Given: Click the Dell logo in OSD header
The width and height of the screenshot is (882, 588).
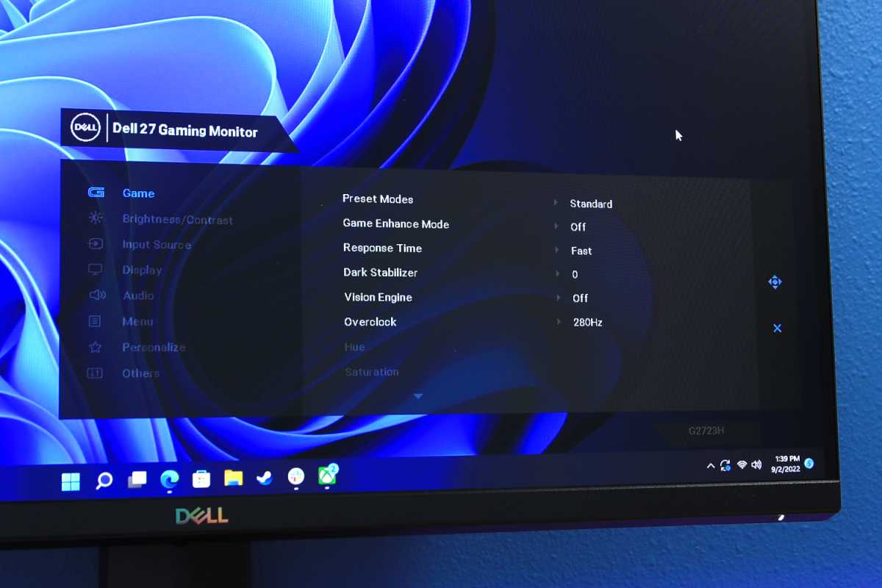Looking at the screenshot, I should (85, 127).
